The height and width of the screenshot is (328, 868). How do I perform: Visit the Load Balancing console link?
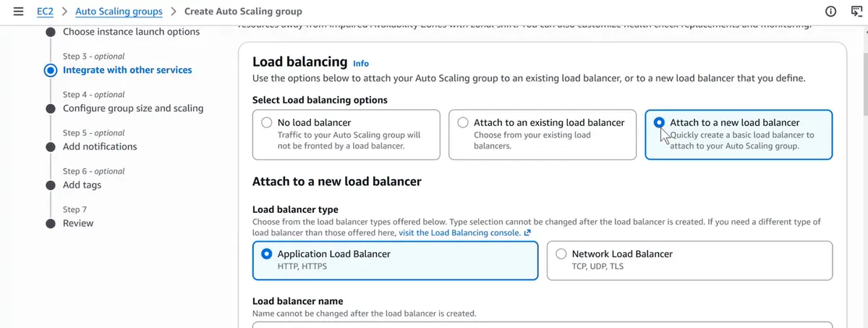coord(464,232)
